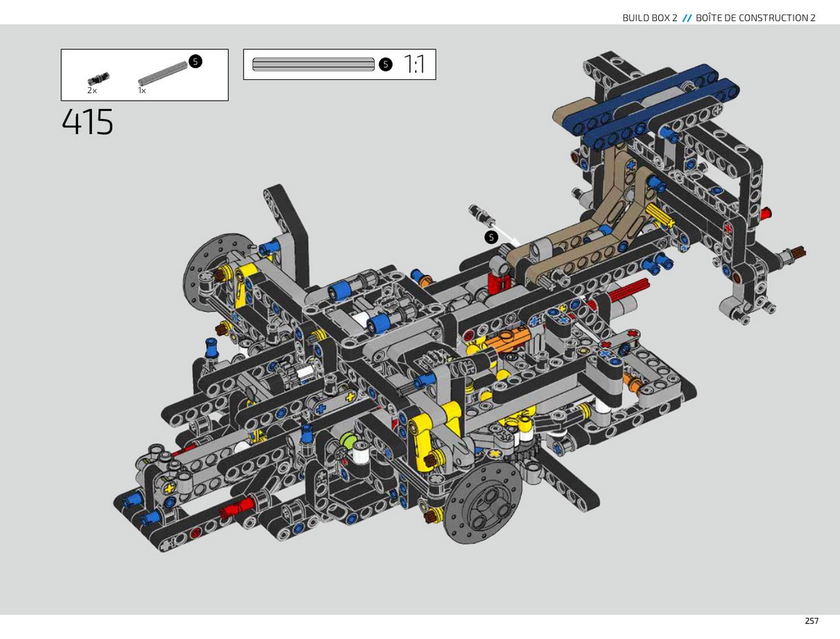Click the "BOÎTE DE CONSTRUCTION 2" header text
Screen dimensions: 840x639
pos(755,18)
